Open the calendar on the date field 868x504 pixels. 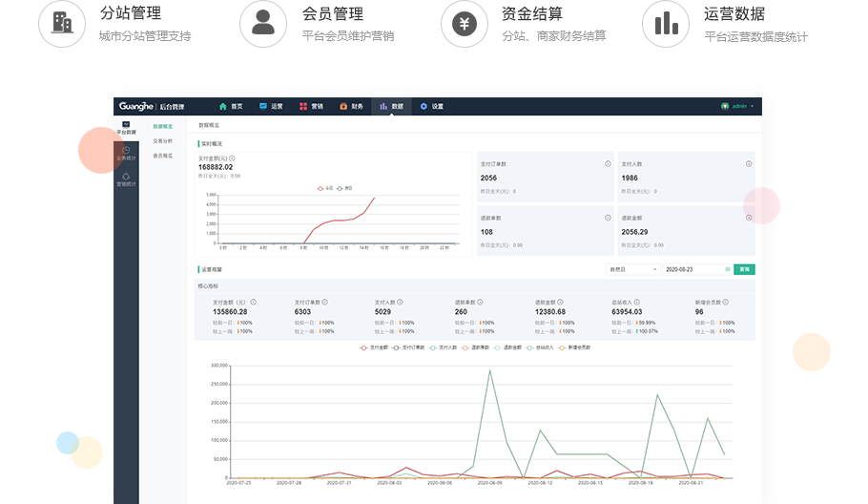pyautogui.click(x=728, y=270)
